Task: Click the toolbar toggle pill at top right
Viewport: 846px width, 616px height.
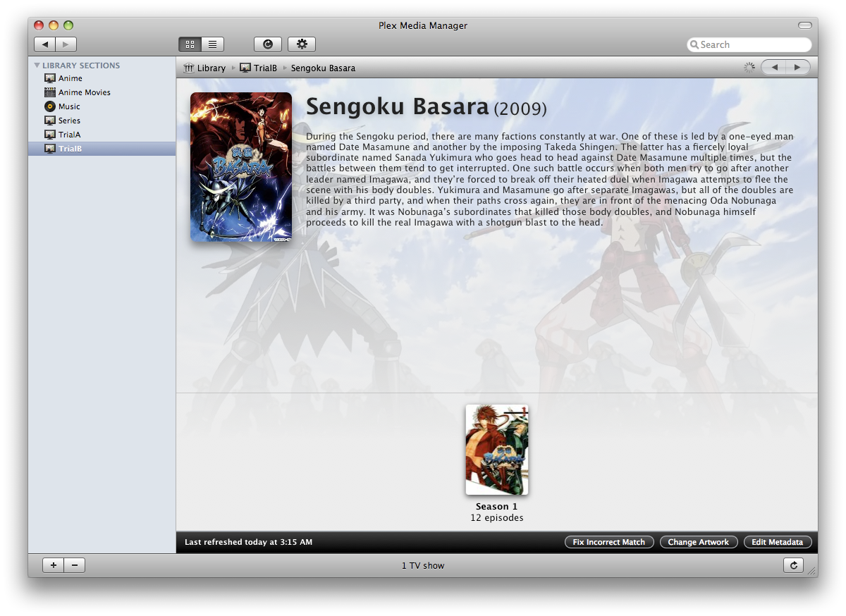Action: coord(804,25)
